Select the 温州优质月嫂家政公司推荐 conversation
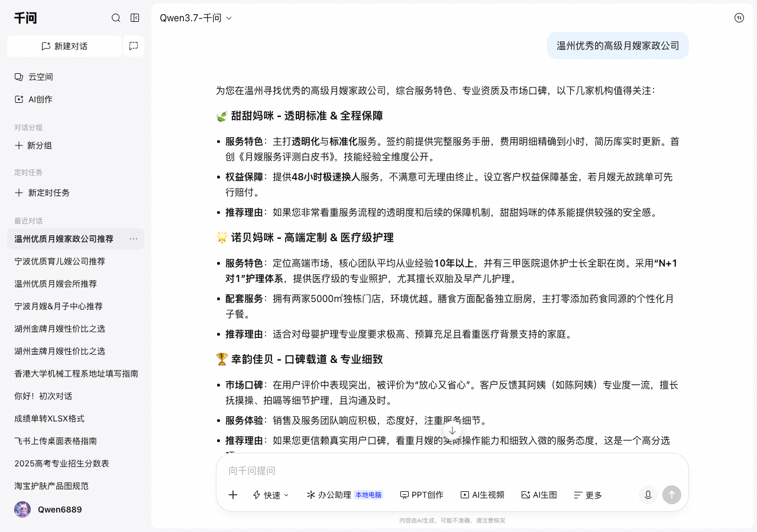The image size is (757, 532). 76,239
